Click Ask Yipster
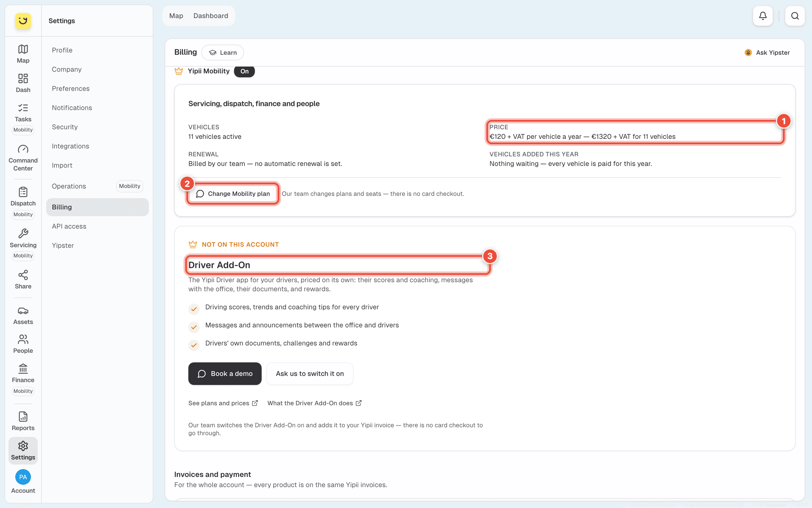812x508 pixels. [767, 52]
